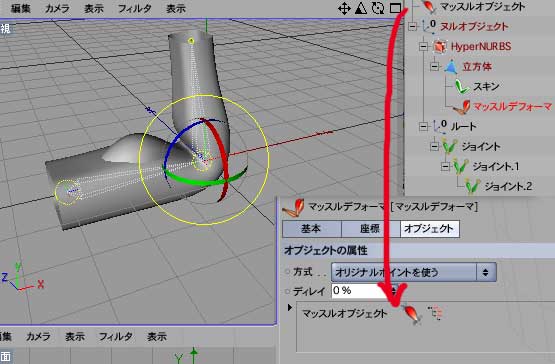Click the 立方体 blue polygon icon

451,67
